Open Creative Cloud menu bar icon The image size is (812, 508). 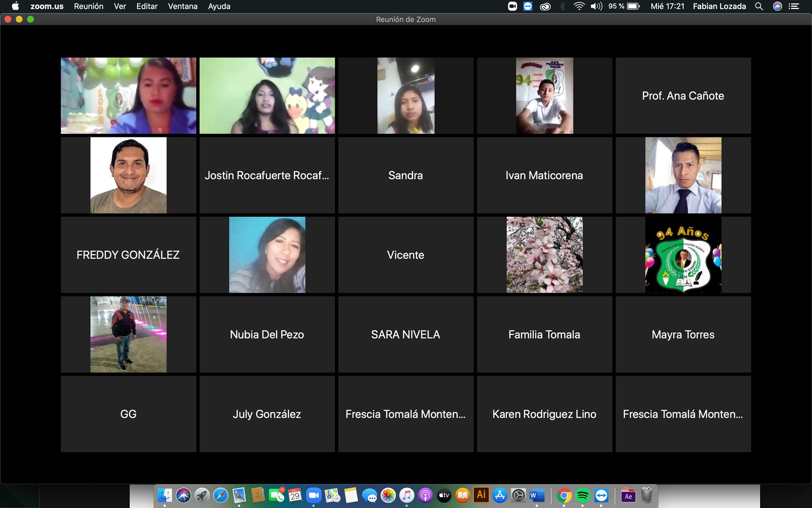(x=545, y=6)
